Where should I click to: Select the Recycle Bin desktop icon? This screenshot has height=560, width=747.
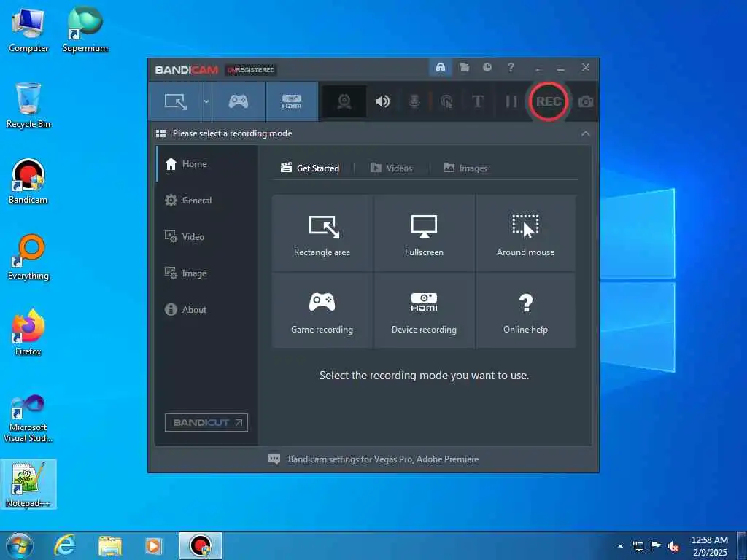[28, 106]
